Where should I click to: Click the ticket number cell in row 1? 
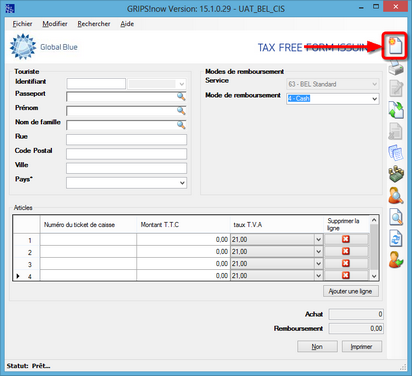[88, 240]
